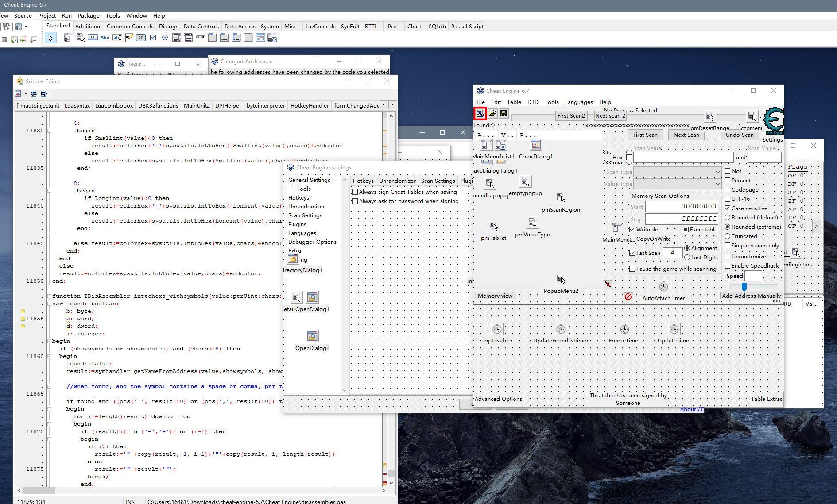837x504 pixels.
Task: Enable the Not checkbox
Action: point(728,171)
